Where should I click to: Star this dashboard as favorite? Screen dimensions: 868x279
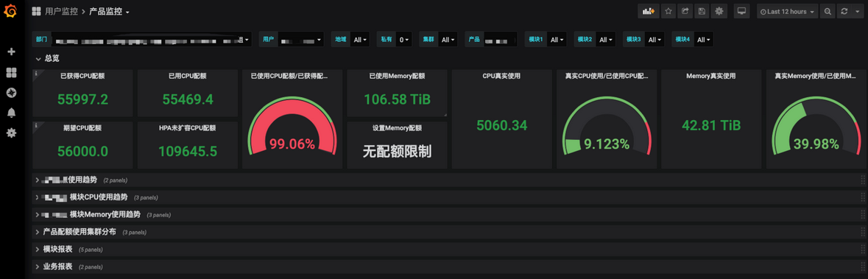click(668, 11)
